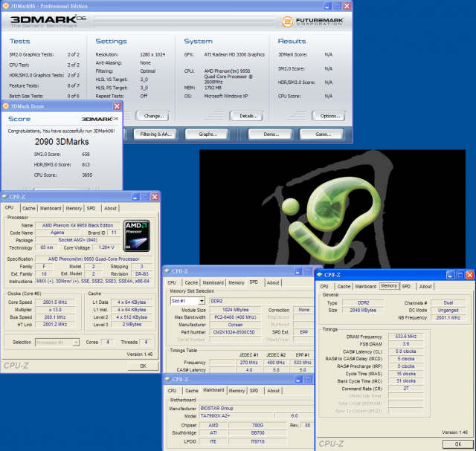Click the 1280 x 1024 resolution value
Image resolution: width=476 pixels, height=451 pixels.
[x=152, y=54]
